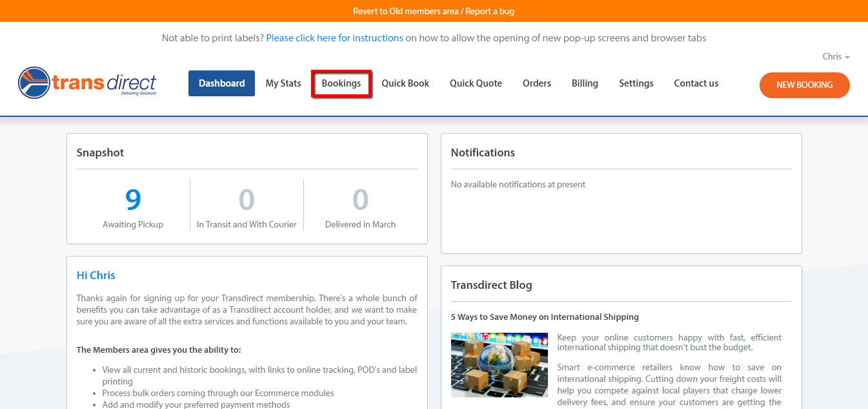The width and height of the screenshot is (868, 409).
Task: Open the Bookings menu item
Action: (x=341, y=83)
